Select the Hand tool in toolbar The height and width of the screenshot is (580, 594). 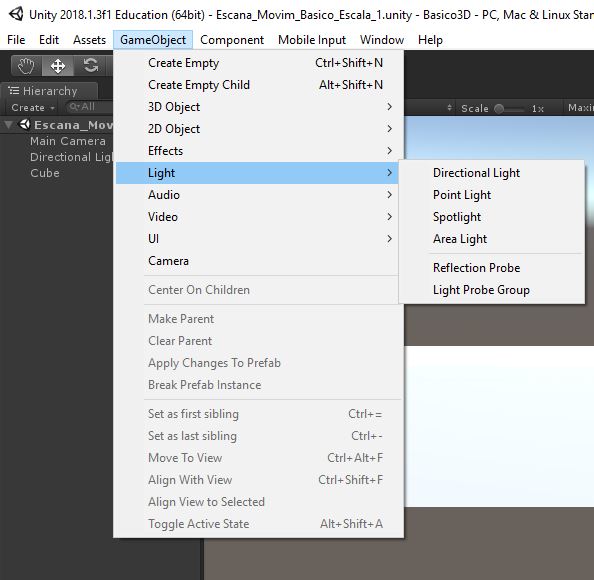pos(26,66)
